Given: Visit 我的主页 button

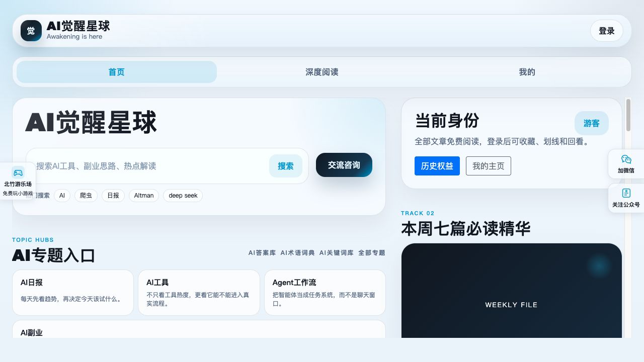Looking at the screenshot, I should coord(489,166).
